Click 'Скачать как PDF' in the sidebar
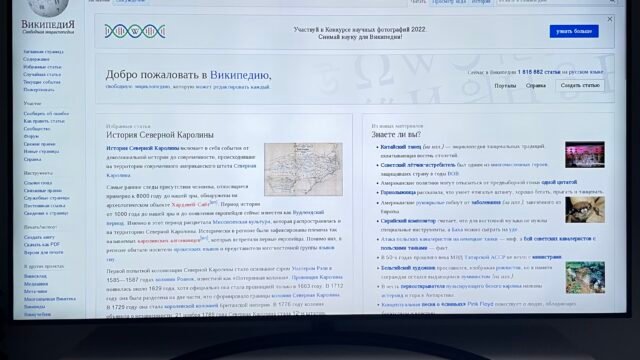This screenshot has width=640, height=360. click(42, 244)
